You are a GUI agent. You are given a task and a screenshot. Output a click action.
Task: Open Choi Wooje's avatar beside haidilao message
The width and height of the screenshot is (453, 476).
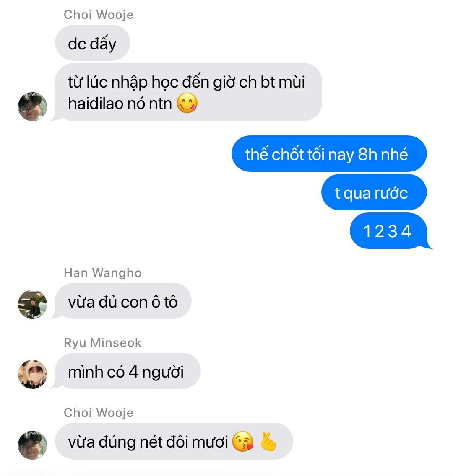33,106
